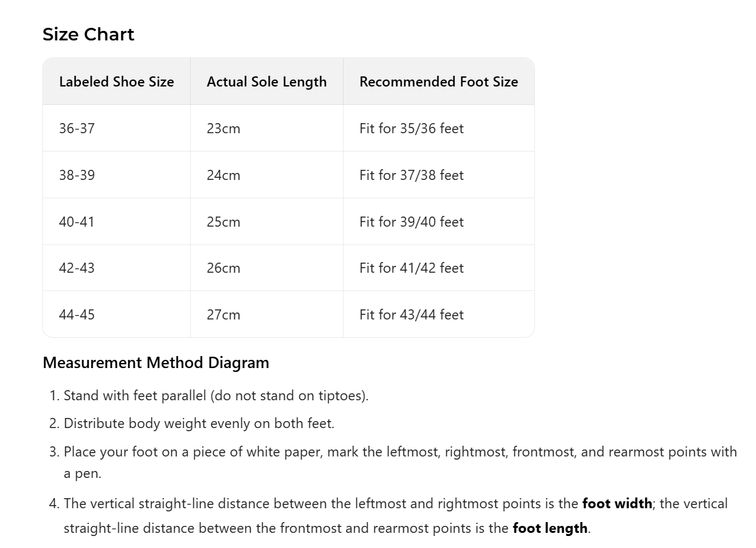Select the 38-39 shoe size cell
756x548 pixels.
77,175
